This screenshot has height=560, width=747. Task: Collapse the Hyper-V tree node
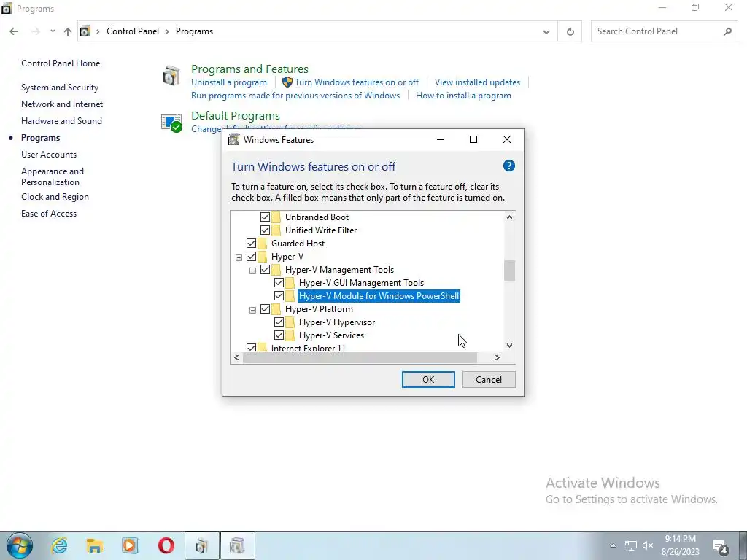pos(239,257)
